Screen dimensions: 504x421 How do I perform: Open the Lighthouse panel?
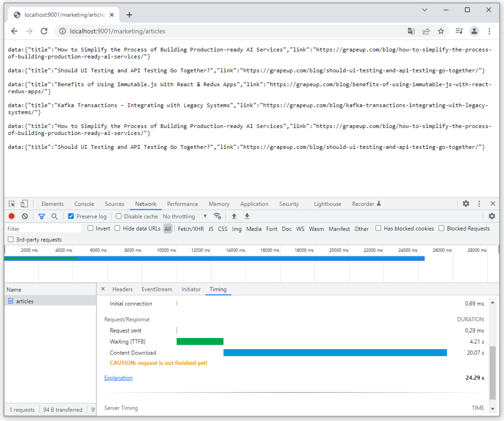(x=327, y=204)
